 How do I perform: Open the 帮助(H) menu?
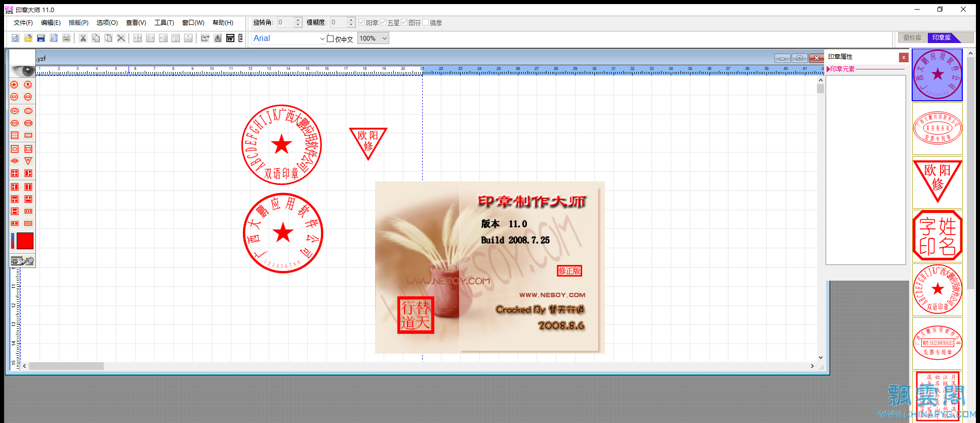[x=223, y=23]
